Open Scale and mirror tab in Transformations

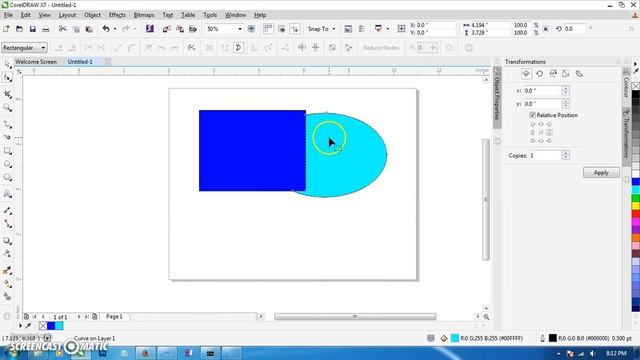click(x=553, y=74)
